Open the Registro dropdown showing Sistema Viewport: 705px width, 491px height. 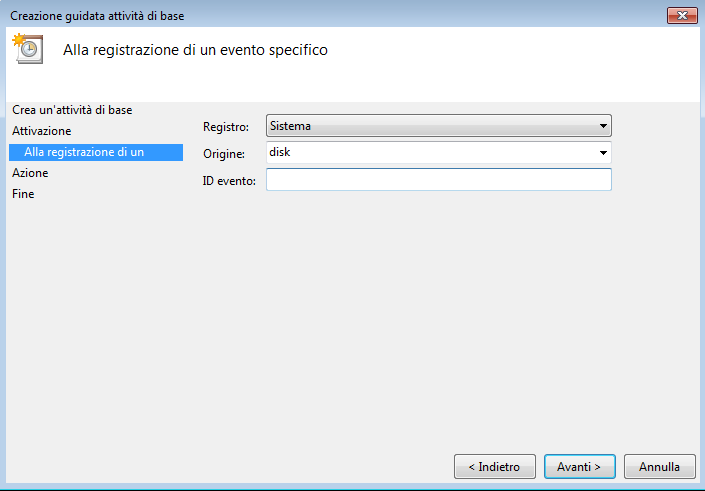click(x=438, y=126)
